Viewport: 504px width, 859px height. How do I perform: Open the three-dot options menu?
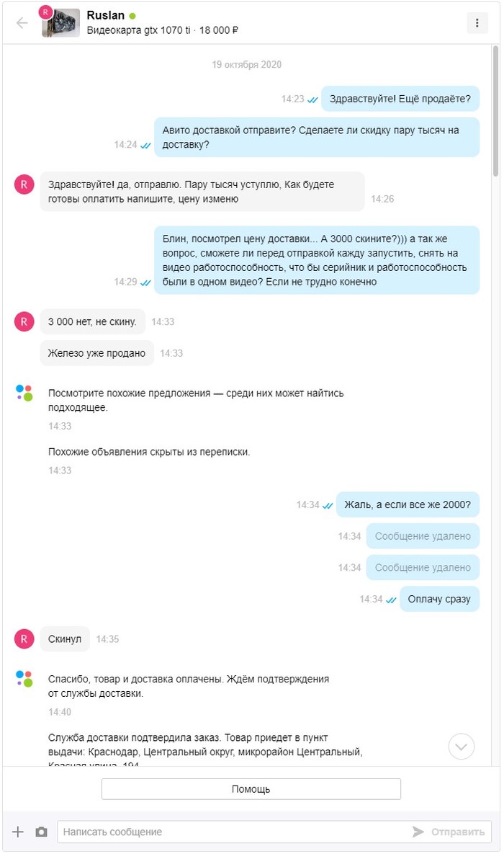477,22
